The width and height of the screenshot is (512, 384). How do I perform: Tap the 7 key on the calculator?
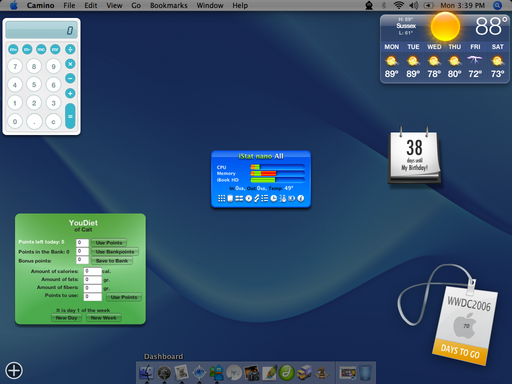[15, 66]
